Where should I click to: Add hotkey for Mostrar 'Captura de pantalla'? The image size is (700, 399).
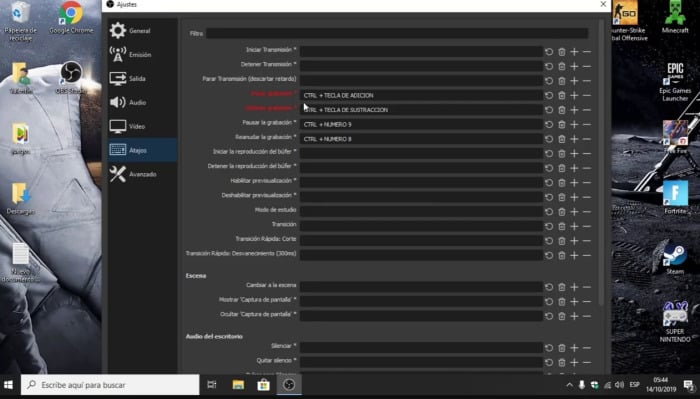click(574, 302)
